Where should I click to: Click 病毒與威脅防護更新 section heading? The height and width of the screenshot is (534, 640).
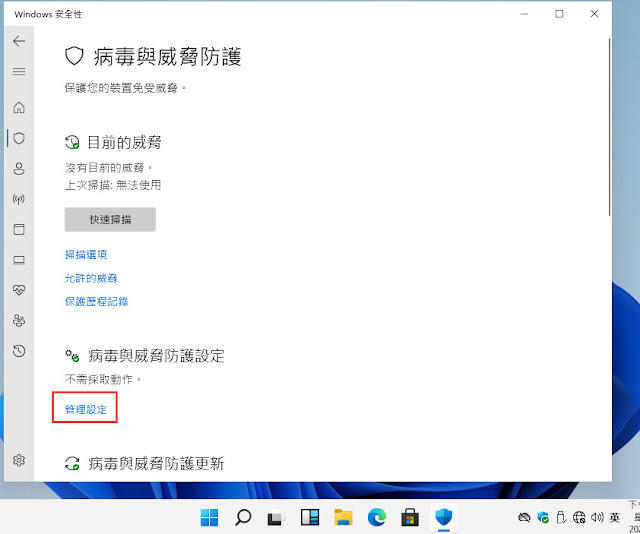[x=156, y=463]
